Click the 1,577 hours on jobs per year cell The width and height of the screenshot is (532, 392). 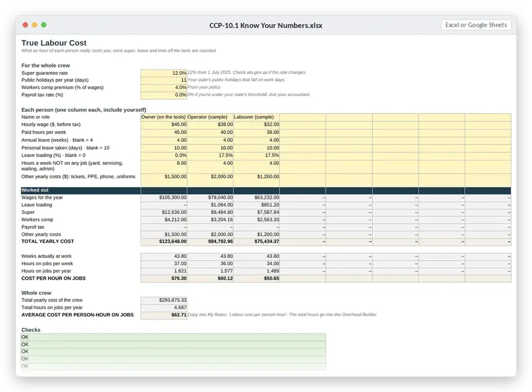[210, 271]
